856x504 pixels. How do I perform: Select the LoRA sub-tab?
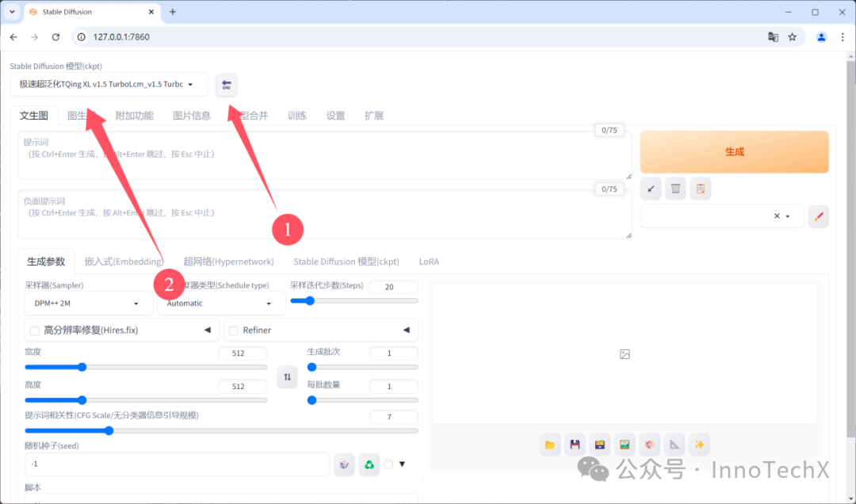coord(429,261)
